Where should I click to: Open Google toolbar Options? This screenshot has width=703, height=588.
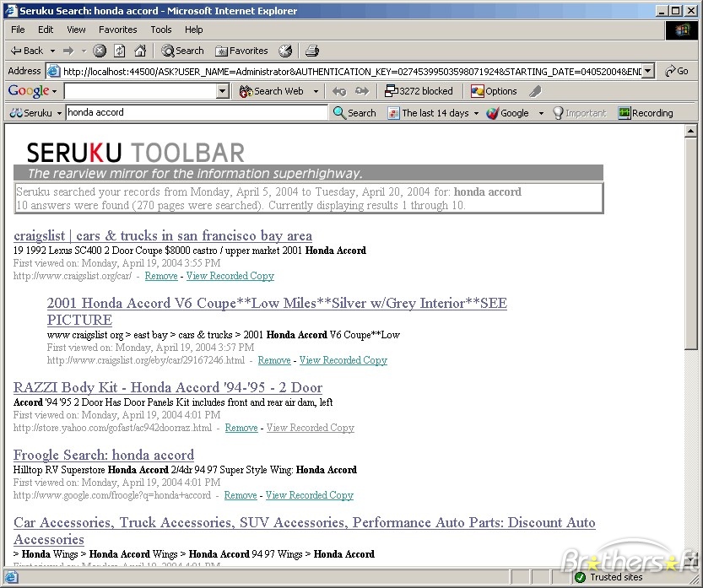pyautogui.click(x=494, y=91)
